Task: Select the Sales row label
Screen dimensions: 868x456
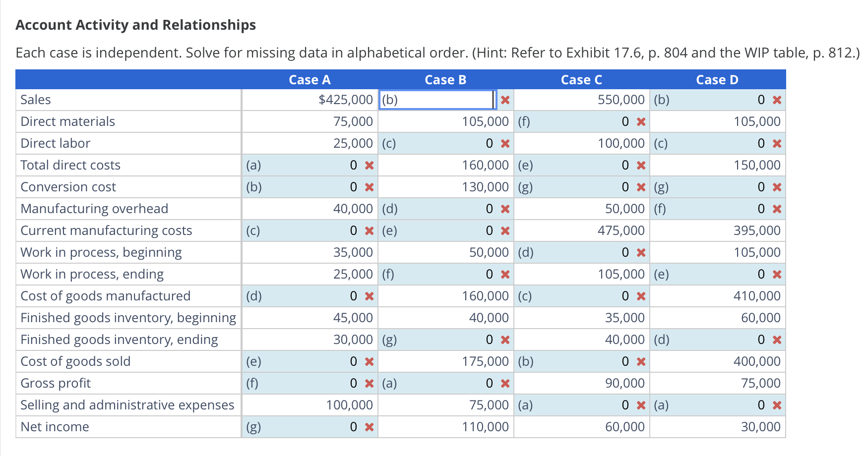Action: pyautogui.click(x=35, y=100)
